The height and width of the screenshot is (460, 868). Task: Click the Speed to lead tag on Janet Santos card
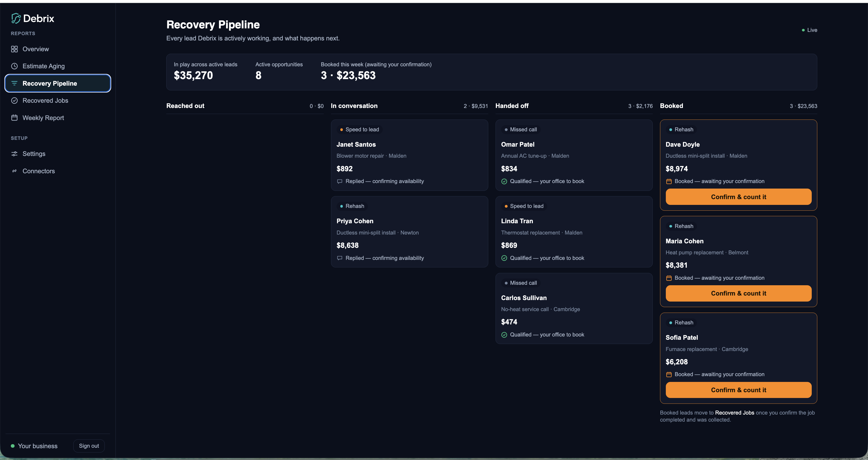tap(360, 130)
